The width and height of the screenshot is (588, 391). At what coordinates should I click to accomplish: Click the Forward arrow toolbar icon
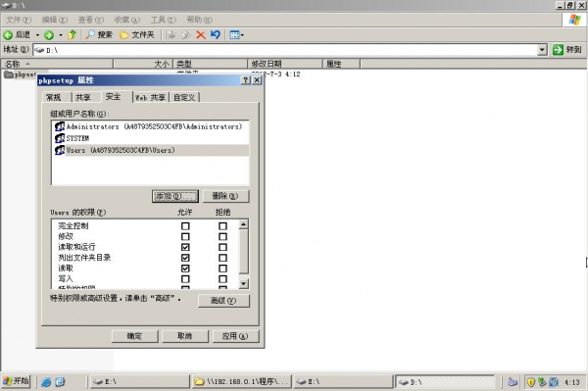click(49, 35)
